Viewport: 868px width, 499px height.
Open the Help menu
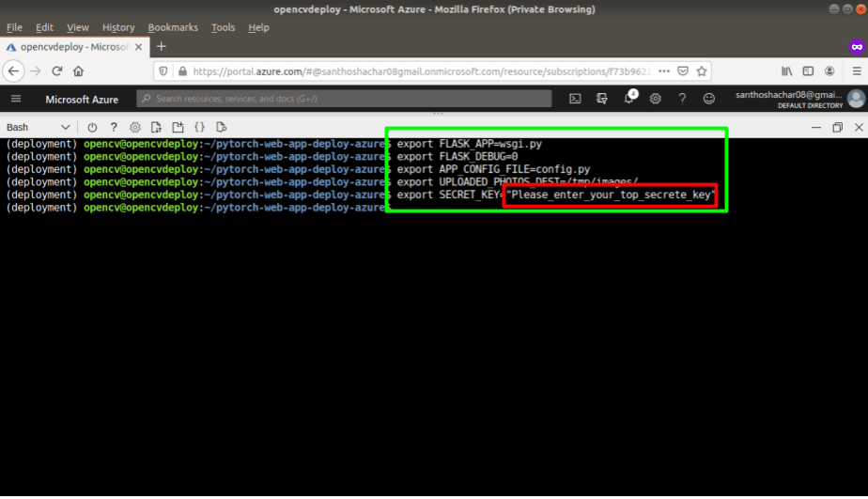point(258,27)
